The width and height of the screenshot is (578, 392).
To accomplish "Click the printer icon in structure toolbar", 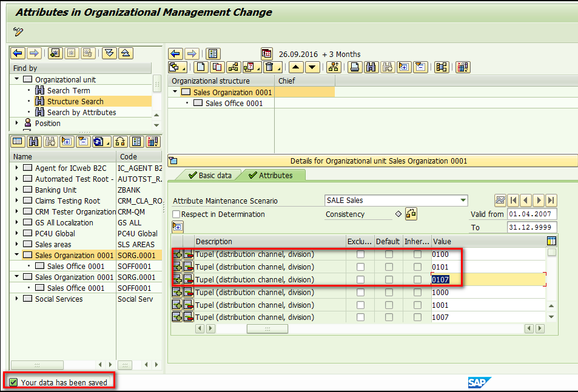I will 355,67.
